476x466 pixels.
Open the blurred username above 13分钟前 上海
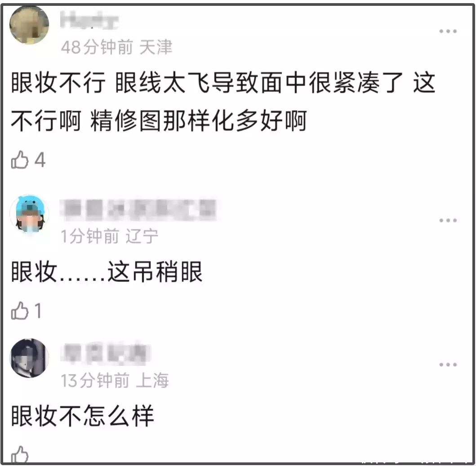(x=105, y=353)
